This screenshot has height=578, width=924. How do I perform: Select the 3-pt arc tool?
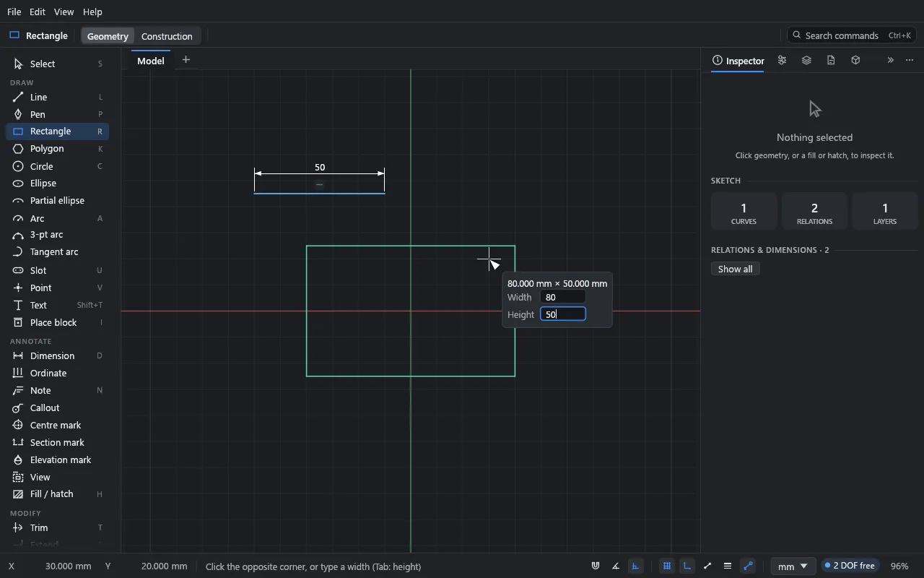[x=58, y=235]
